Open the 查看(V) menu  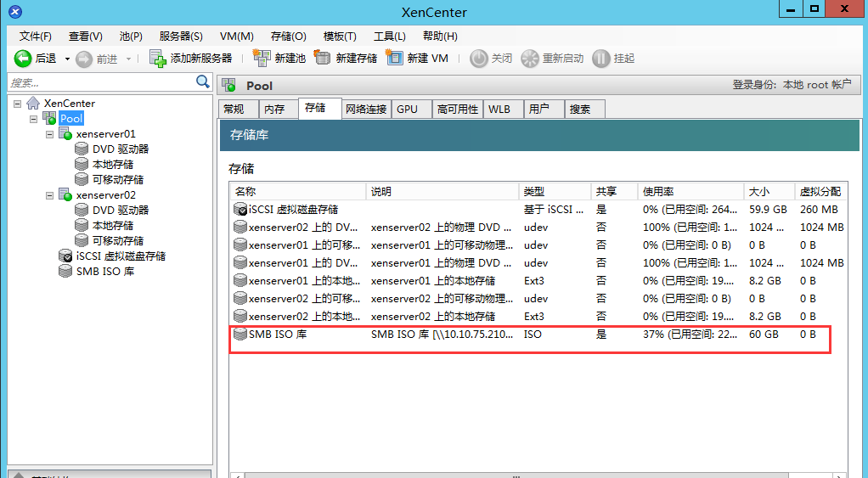tap(85, 36)
